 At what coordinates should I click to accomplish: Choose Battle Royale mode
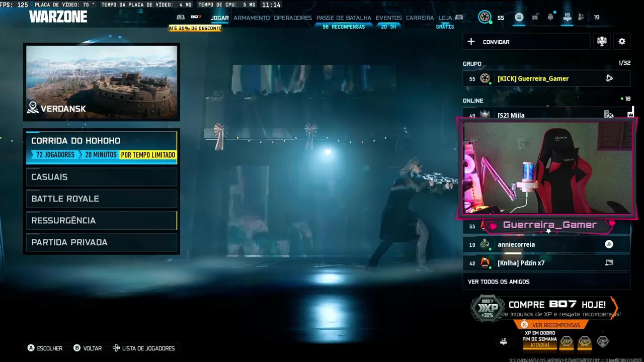pyautogui.click(x=102, y=199)
